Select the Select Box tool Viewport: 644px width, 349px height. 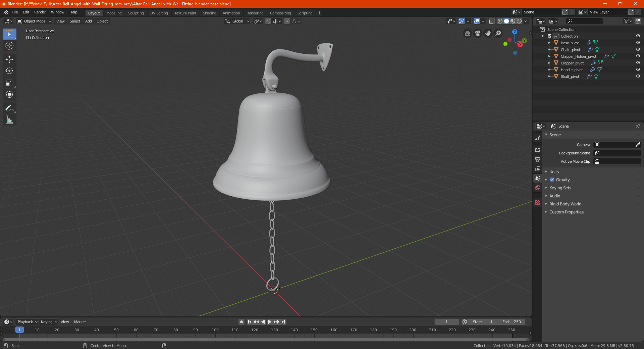tap(9, 34)
